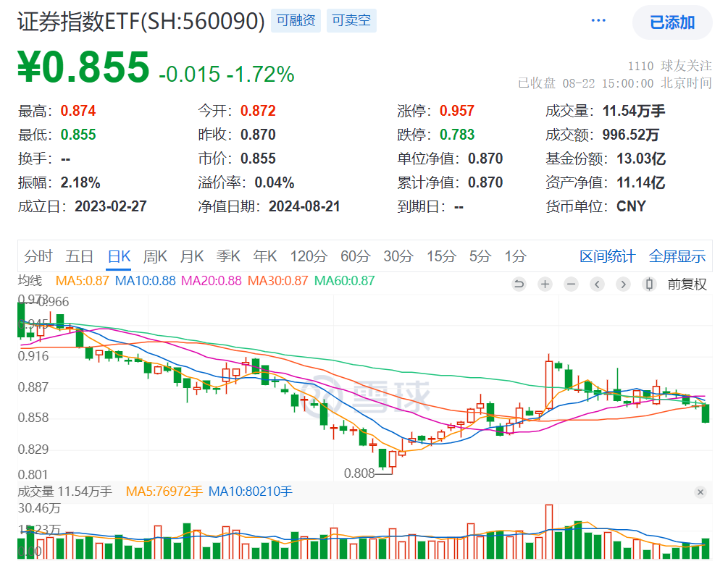The height and width of the screenshot is (561, 728).
Task: Click the 已添加 watchlist button
Action: coord(672,22)
